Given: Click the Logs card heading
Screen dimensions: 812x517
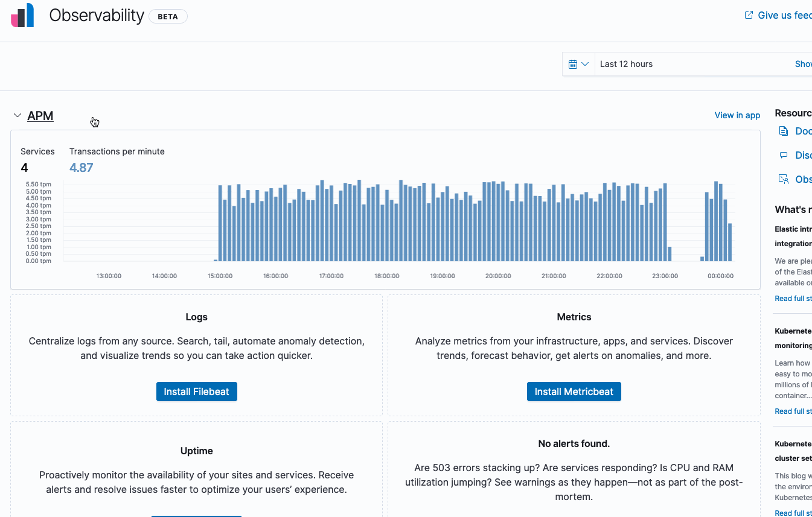Looking at the screenshot, I should tap(197, 317).
